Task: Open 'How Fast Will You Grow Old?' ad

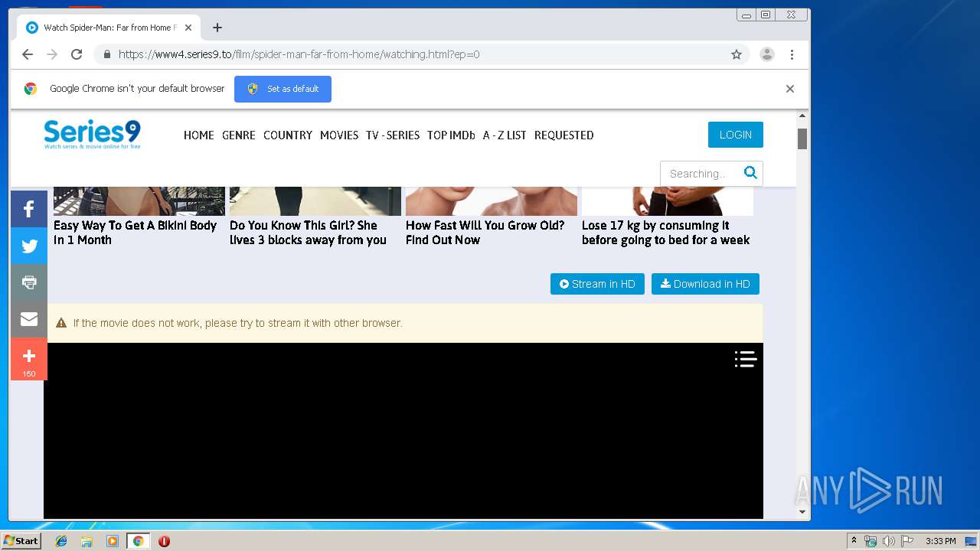Action: (x=485, y=233)
